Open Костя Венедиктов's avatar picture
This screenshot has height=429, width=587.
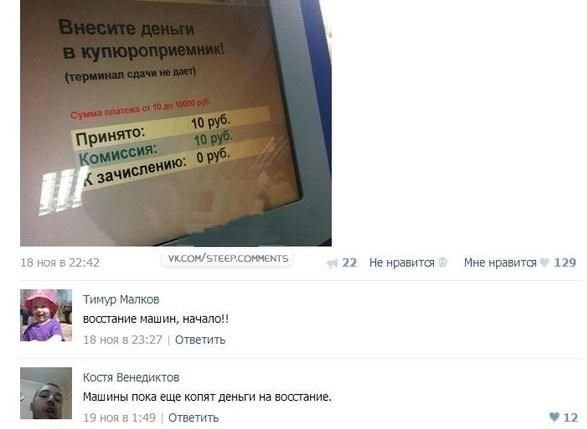[46, 393]
